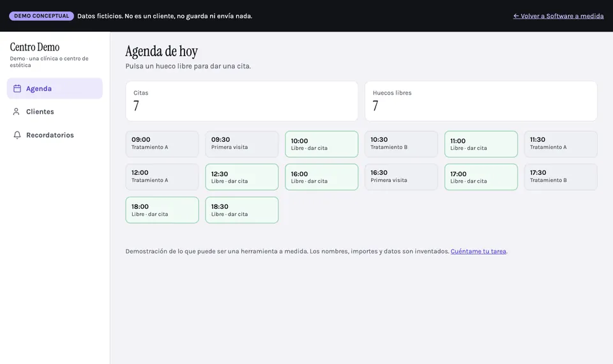Viewport: 613px width, 364px height.
Task: Book the free 11:00 slot
Action: [481, 144]
